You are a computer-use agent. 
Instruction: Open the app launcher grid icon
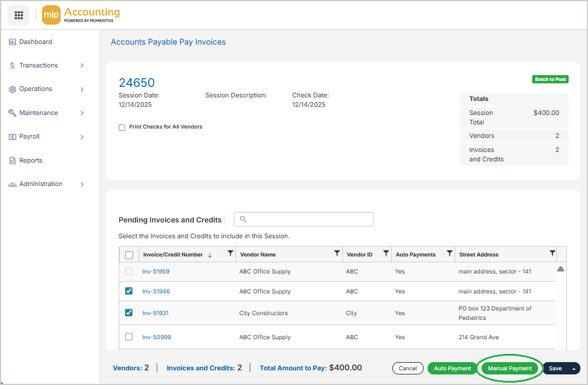point(18,15)
